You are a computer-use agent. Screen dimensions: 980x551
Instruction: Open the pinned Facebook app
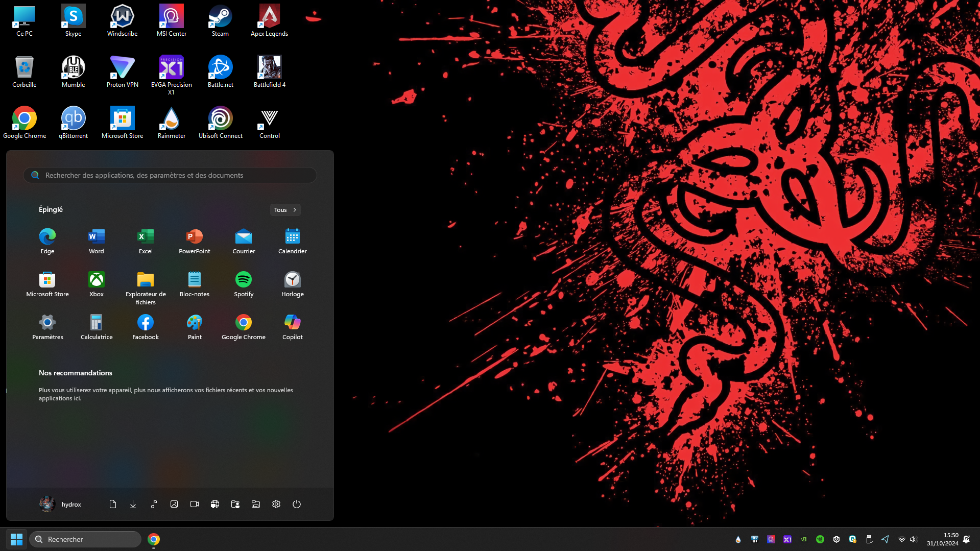146,327
